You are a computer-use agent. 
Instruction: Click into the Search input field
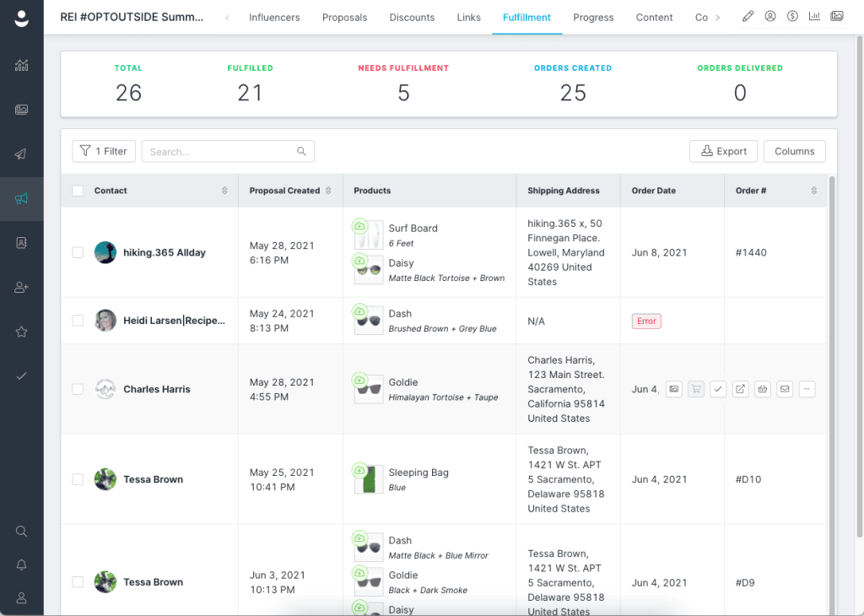[228, 152]
